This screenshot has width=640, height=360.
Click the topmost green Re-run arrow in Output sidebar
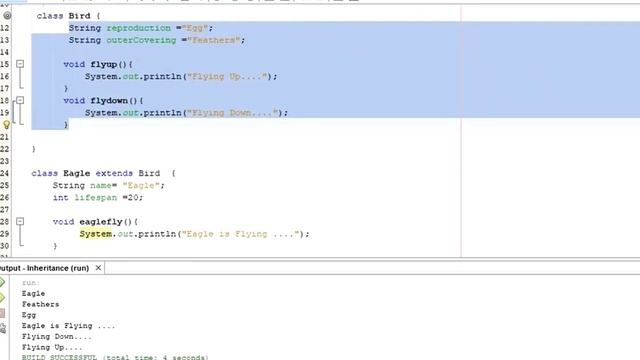(x=2, y=282)
